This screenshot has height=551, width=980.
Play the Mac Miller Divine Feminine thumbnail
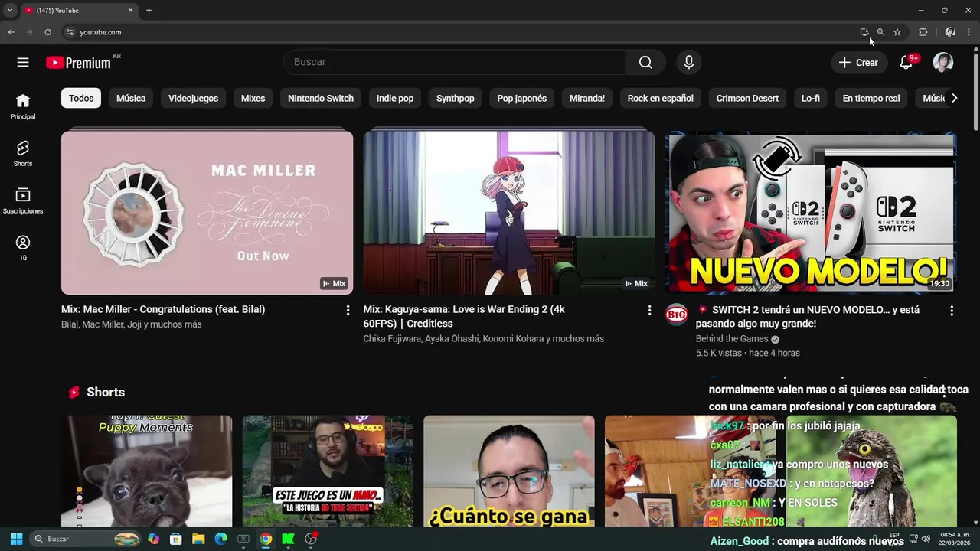coord(207,212)
